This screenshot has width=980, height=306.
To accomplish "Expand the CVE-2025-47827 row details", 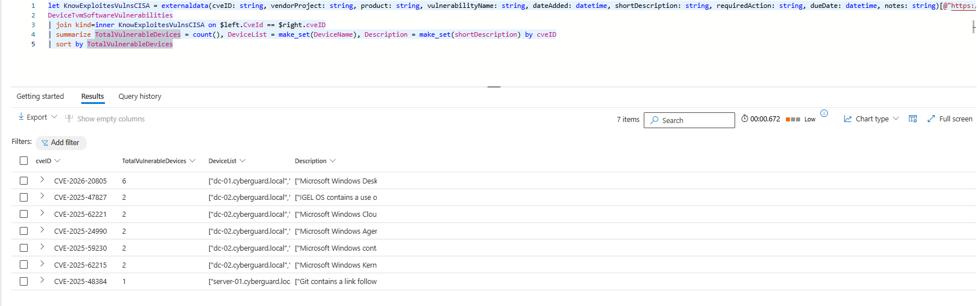I will [42, 196].
